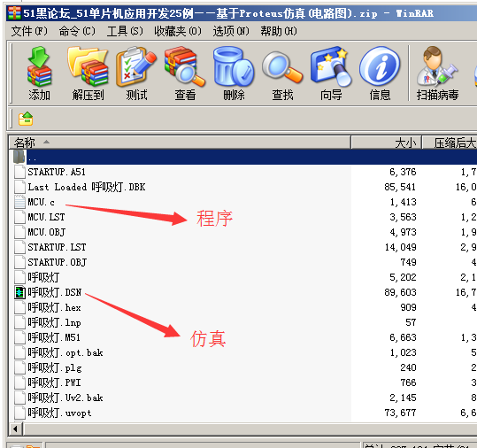Run 扫描病毒 (Virus Scan) tool
This screenshot has width=477, height=448.
[x=437, y=66]
